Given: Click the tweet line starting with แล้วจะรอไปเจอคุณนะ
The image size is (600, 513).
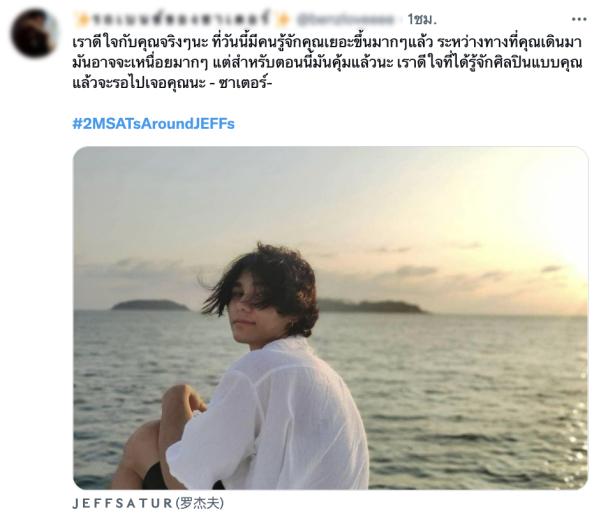Looking at the screenshot, I should [x=172, y=83].
